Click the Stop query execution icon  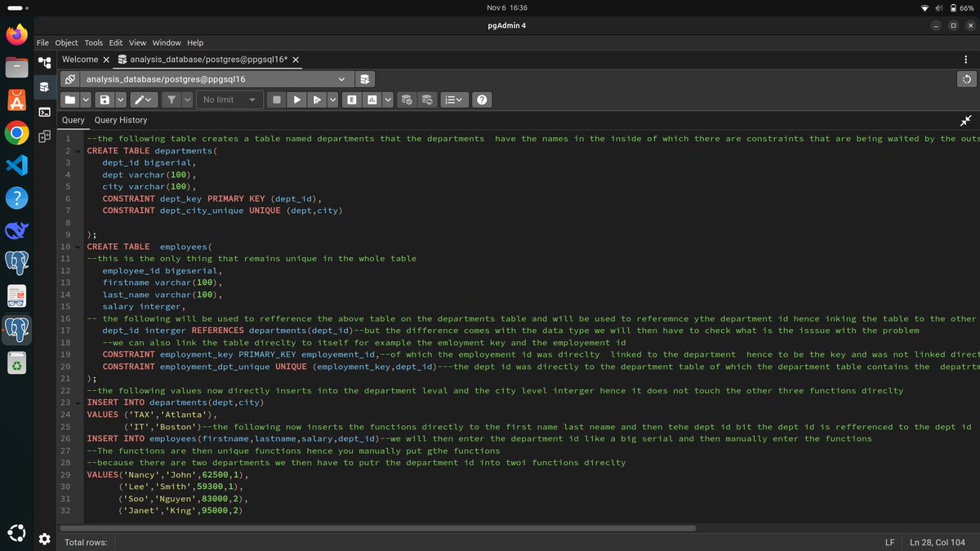[x=276, y=99]
